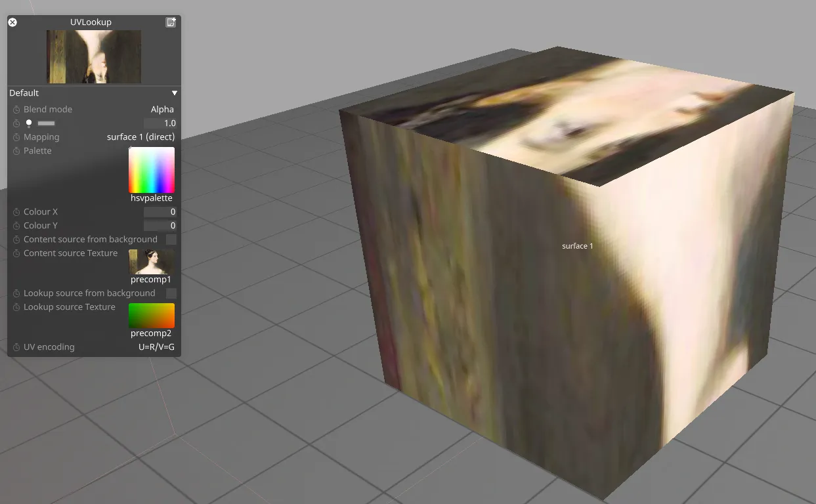Open the UV encoding U=R/V=G selector
The height and width of the screenshot is (504, 816).
tap(156, 347)
